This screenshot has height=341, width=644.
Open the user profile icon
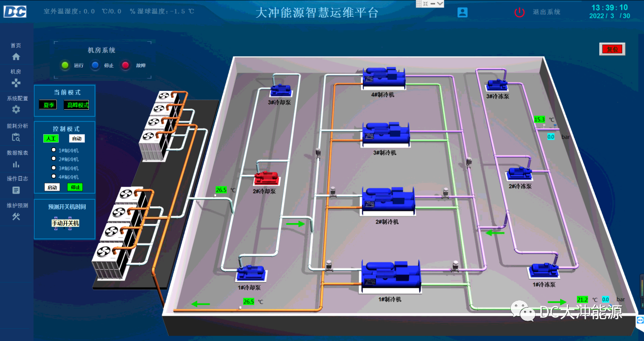coord(463,12)
